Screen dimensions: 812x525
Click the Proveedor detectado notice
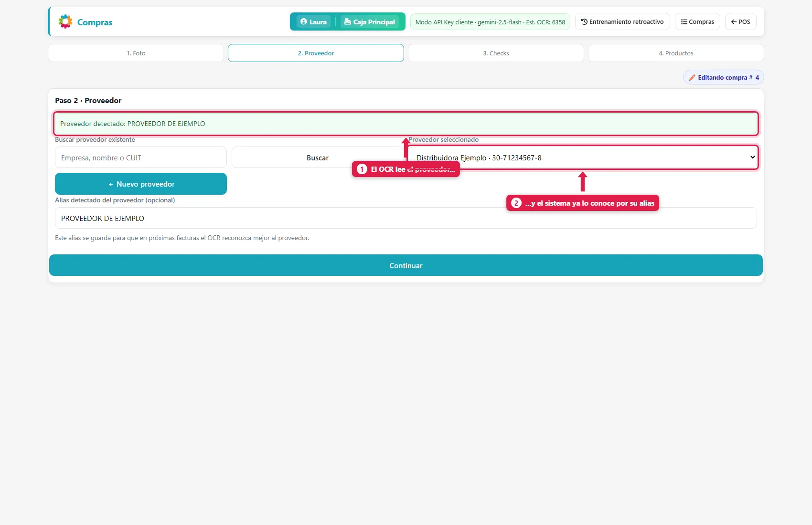(x=406, y=124)
